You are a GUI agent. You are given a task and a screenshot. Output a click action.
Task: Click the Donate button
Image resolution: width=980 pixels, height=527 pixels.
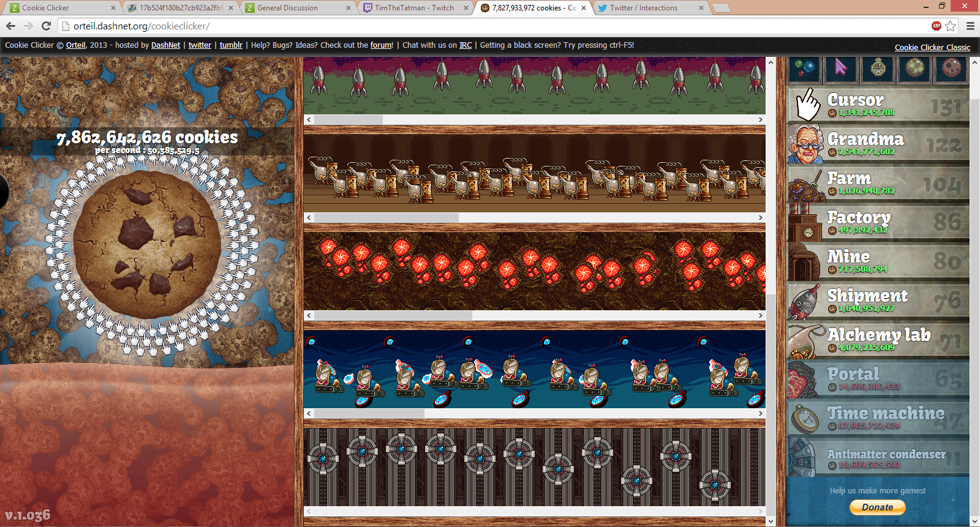point(877,507)
